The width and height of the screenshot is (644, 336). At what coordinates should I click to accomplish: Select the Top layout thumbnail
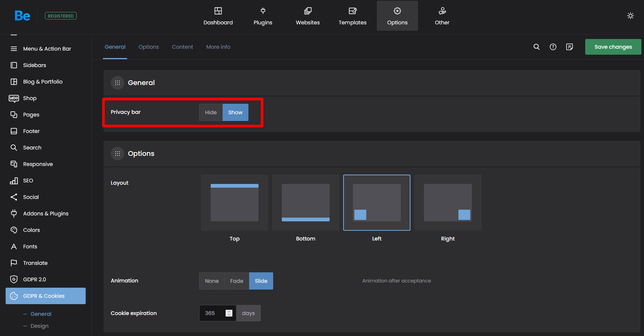[235, 203]
